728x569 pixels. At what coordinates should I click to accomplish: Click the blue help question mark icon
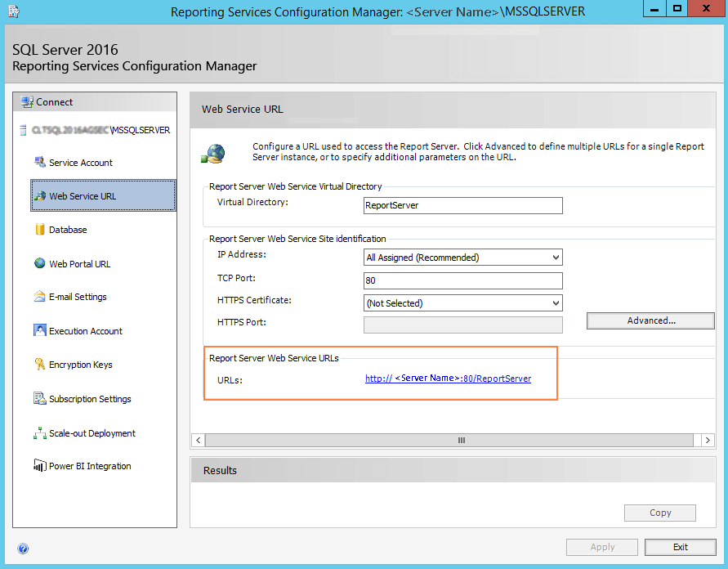23,549
